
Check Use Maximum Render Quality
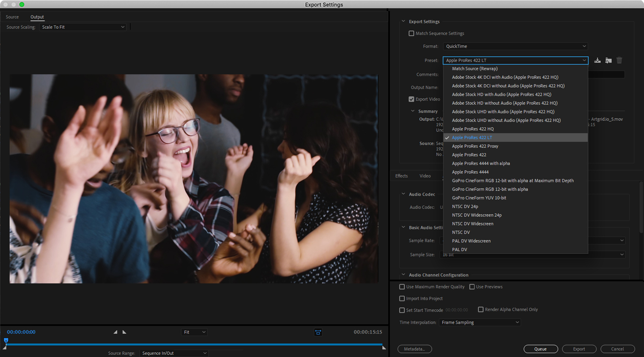point(402,287)
